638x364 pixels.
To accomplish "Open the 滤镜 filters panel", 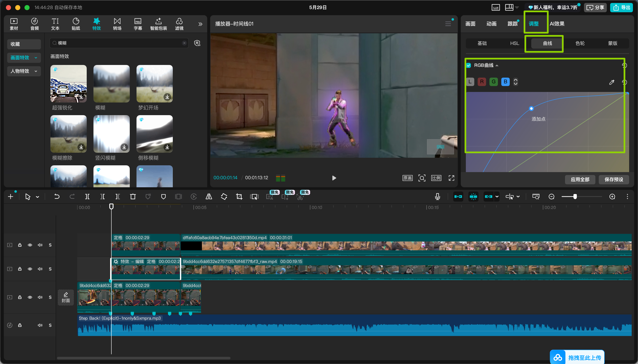I will point(179,24).
